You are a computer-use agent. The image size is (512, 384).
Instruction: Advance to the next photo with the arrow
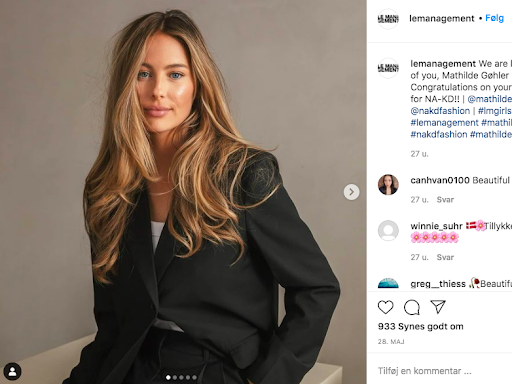tap(351, 192)
